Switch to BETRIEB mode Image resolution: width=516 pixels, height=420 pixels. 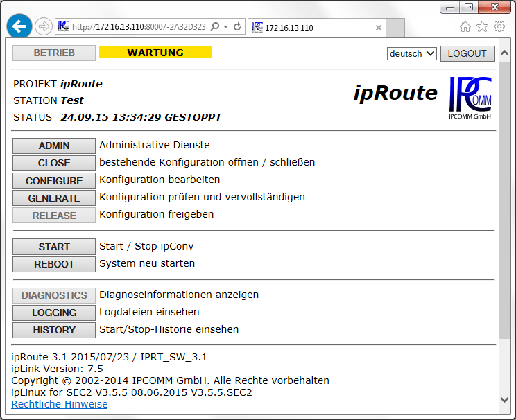pos(54,53)
